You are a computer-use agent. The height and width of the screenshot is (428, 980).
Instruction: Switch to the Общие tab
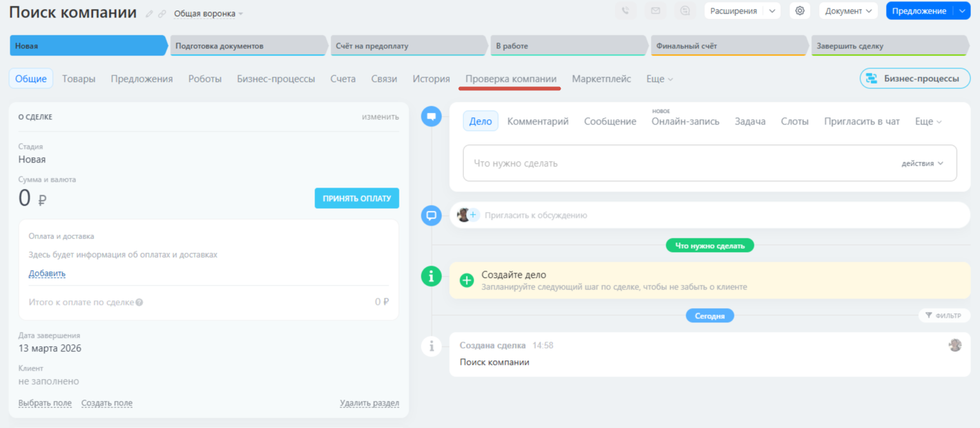tap(31, 79)
